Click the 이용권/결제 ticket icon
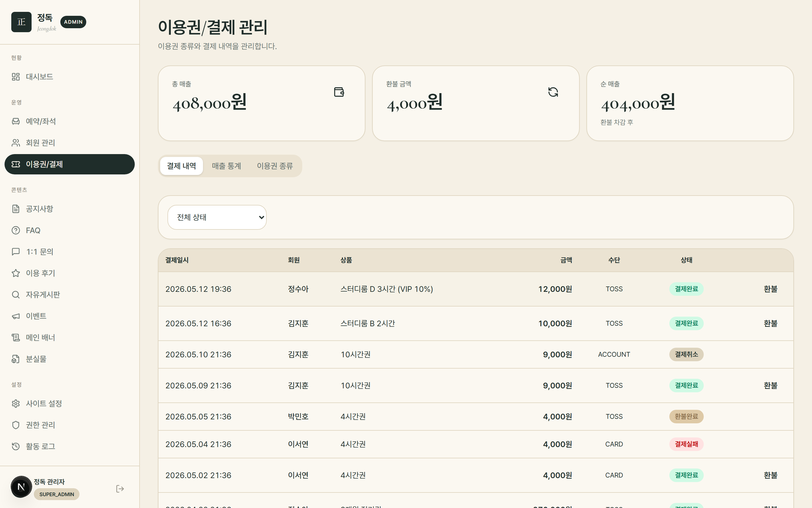 (x=16, y=164)
